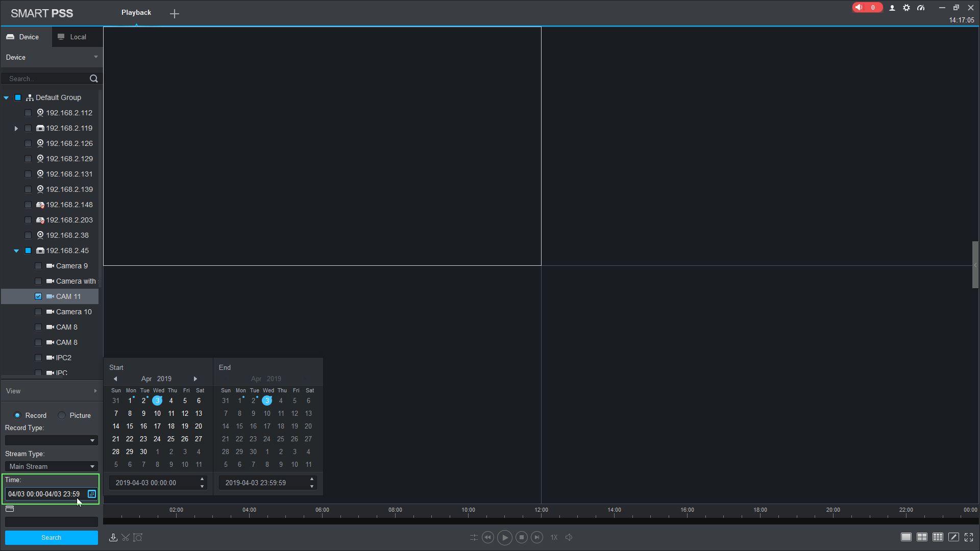
Task: Click the download recording icon
Action: (x=113, y=537)
